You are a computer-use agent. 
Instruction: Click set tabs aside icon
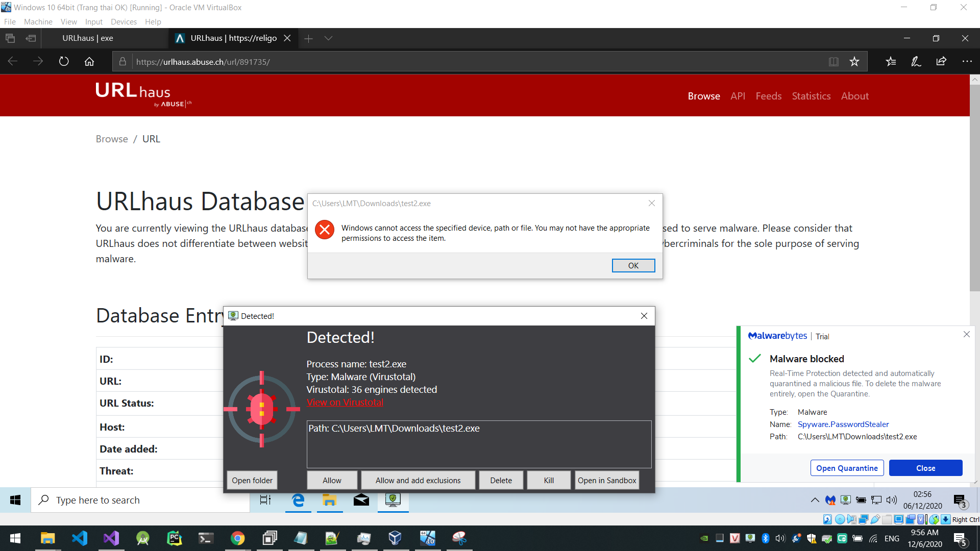31,38
